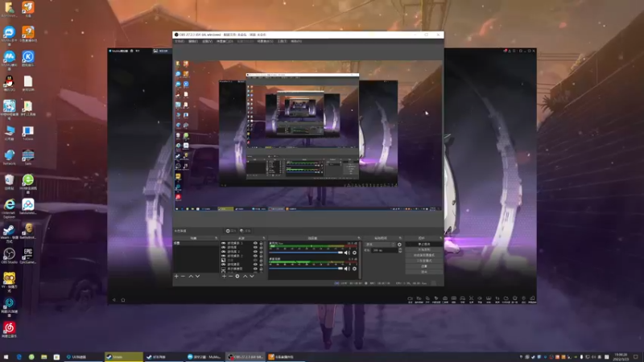
Task: Add a new source with the plus icon
Action: [x=224, y=276]
